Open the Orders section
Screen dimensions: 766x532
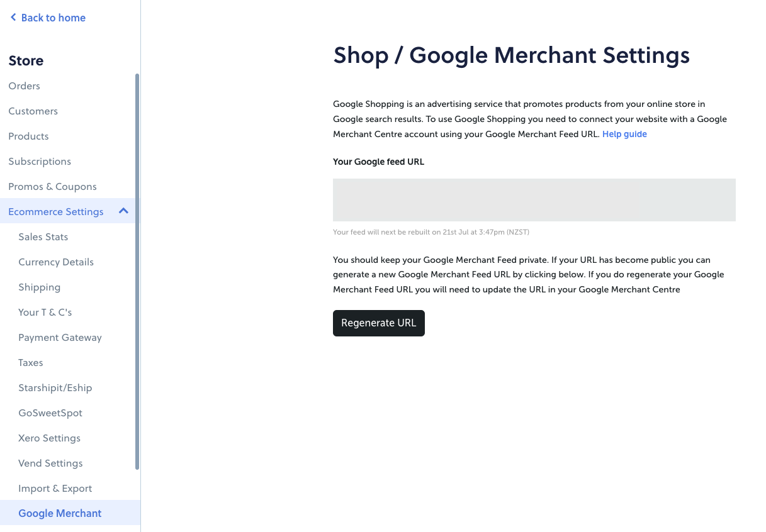point(25,86)
